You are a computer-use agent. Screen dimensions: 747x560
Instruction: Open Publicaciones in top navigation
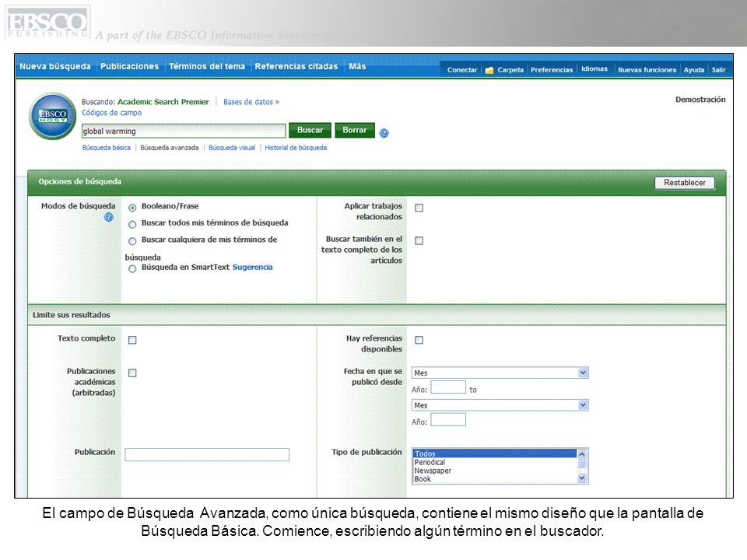[x=130, y=66]
